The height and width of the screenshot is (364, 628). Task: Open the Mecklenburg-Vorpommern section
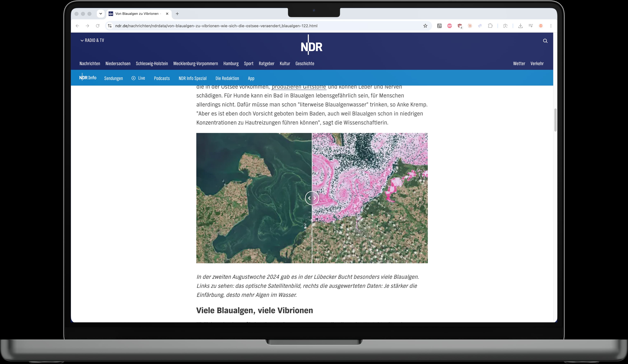(196, 64)
